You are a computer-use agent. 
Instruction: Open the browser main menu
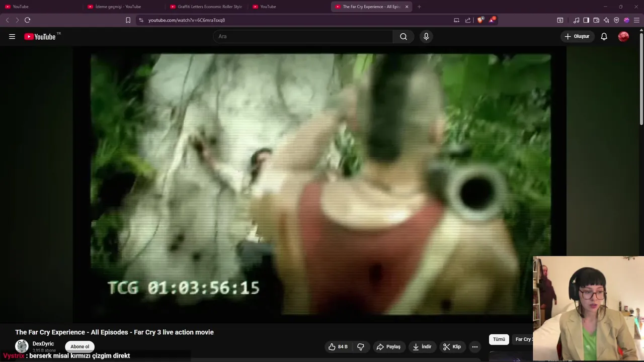coord(636,20)
